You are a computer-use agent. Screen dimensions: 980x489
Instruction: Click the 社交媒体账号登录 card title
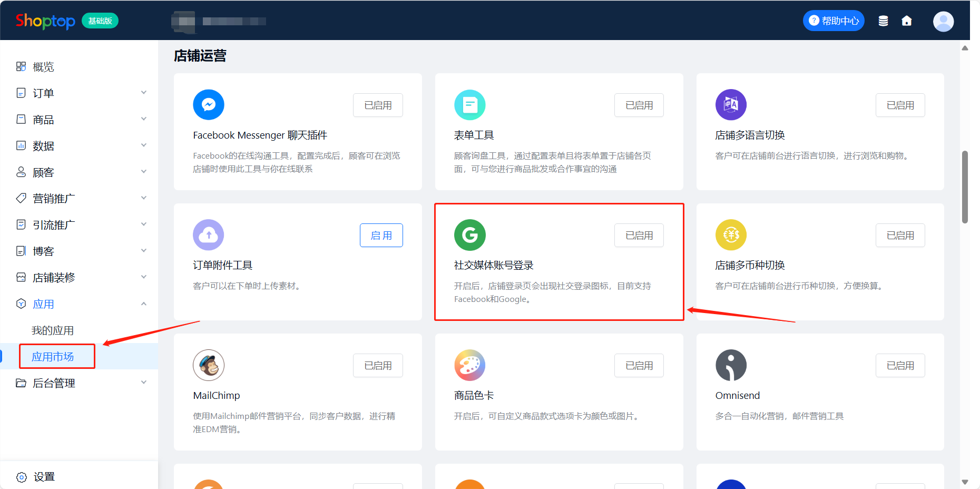click(494, 266)
